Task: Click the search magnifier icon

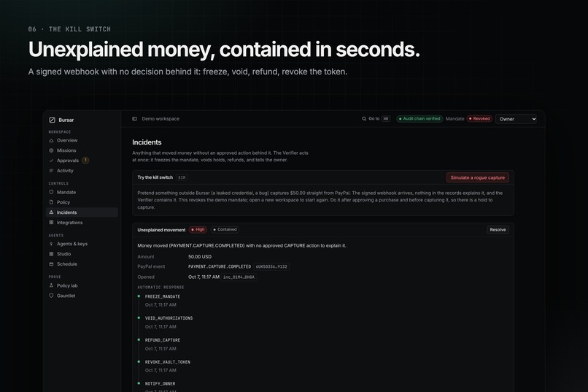Action: point(364,119)
